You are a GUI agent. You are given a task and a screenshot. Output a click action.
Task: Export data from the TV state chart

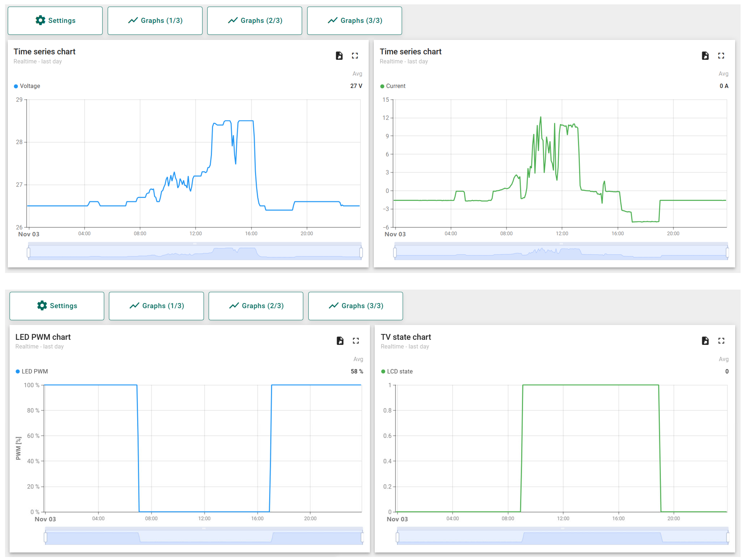coord(705,341)
